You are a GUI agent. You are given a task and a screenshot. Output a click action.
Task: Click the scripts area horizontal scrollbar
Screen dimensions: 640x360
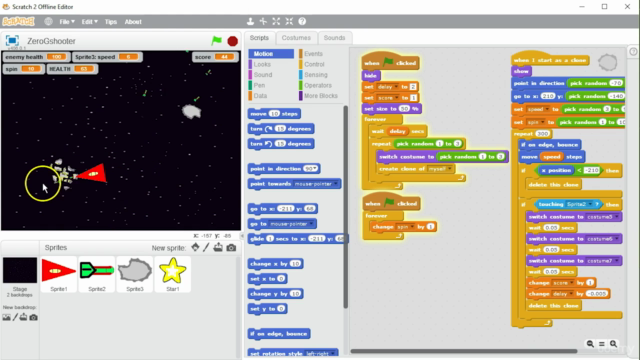tap(464, 351)
